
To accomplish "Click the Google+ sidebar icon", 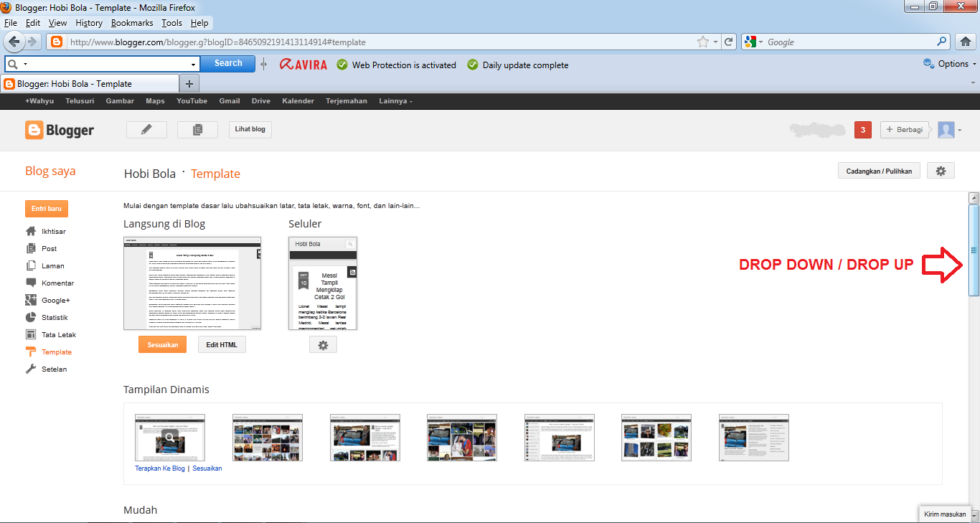I will pyautogui.click(x=31, y=300).
